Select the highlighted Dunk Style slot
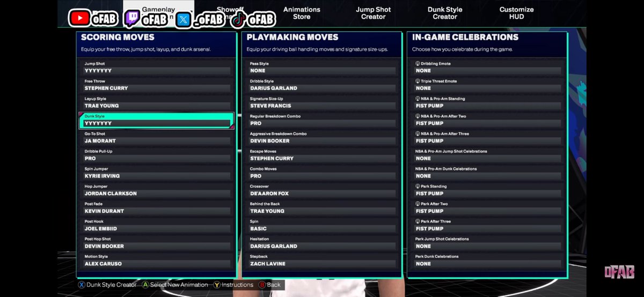 click(157, 120)
